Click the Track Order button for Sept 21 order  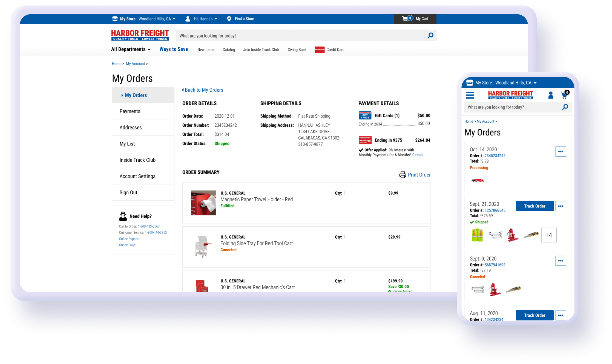point(535,206)
